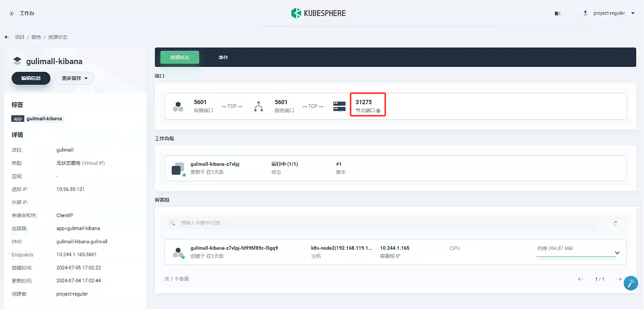Open pod gulimall-kibana-z7vlpj-fd995f89c-l5gq9

coord(234,248)
